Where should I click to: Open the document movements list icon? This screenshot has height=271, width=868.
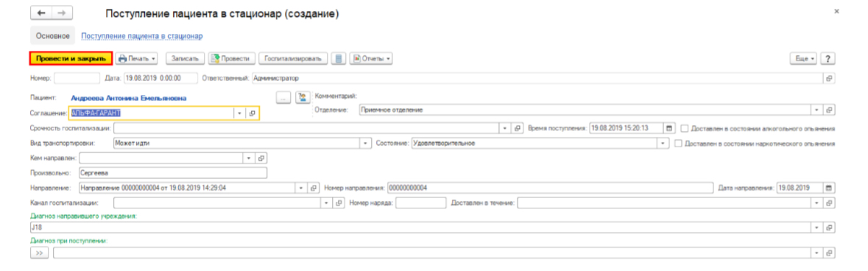[x=339, y=58]
